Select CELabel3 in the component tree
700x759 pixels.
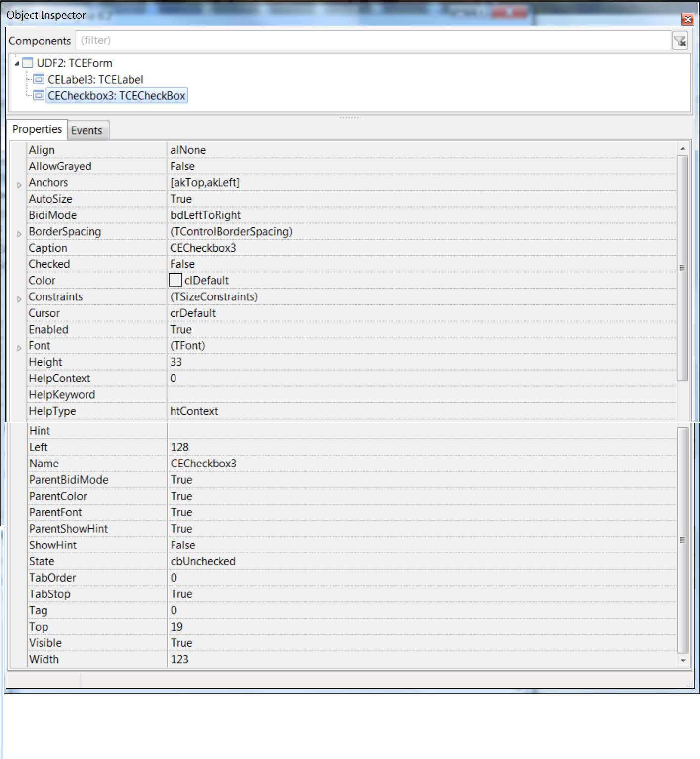tap(94, 79)
